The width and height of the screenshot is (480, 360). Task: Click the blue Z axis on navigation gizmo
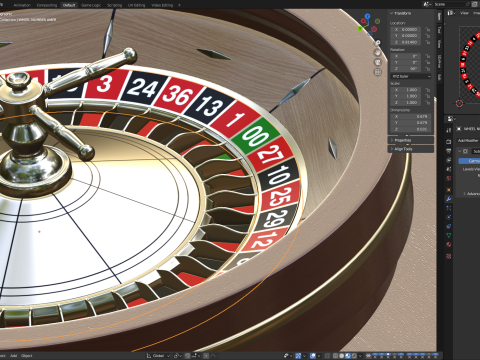pyautogui.click(x=367, y=16)
